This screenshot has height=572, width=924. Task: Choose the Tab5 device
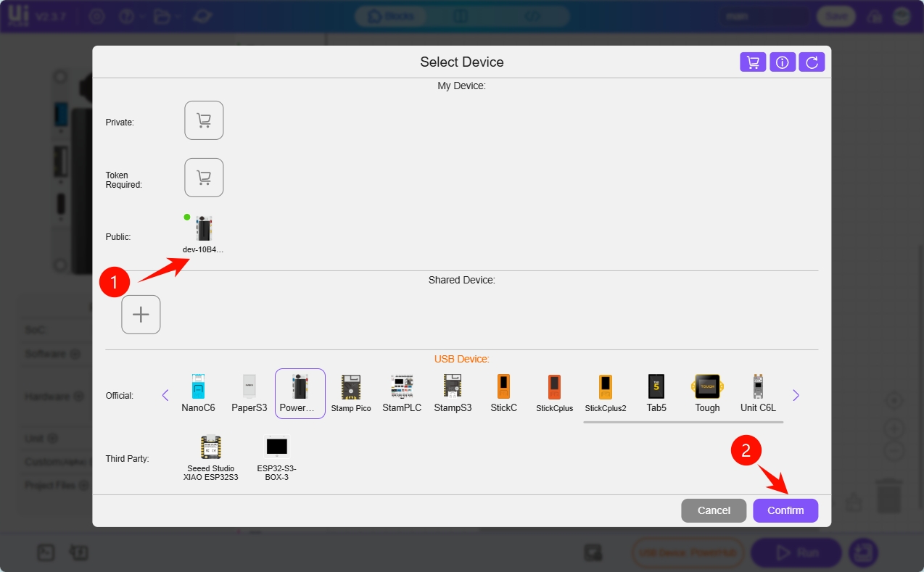click(656, 394)
